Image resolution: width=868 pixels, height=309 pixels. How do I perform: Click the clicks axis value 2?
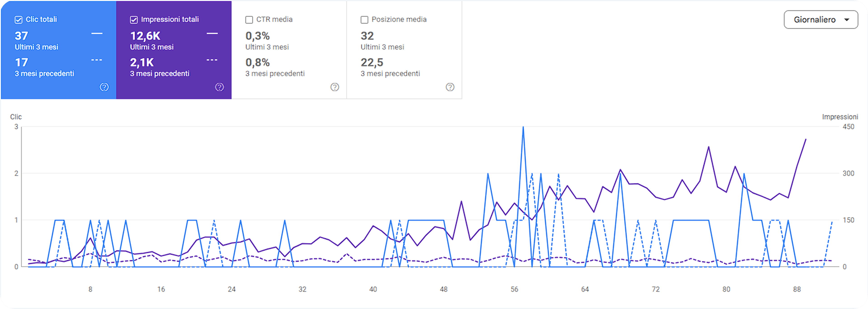[16, 174]
